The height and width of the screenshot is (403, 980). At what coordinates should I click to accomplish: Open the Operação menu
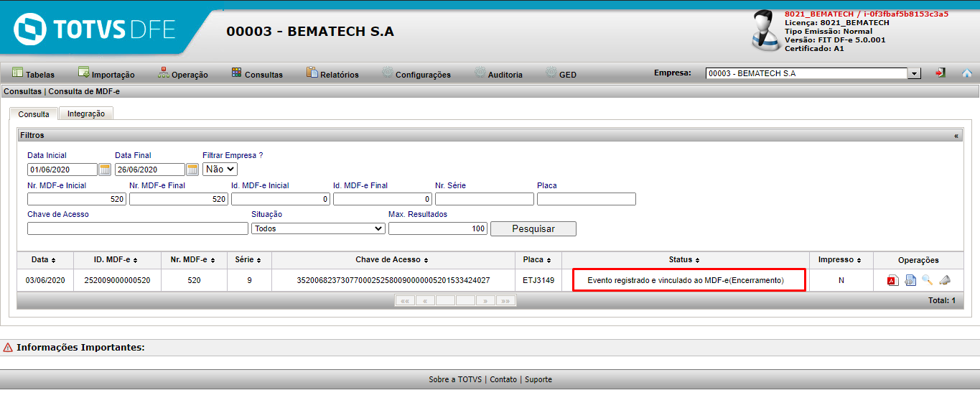[183, 74]
